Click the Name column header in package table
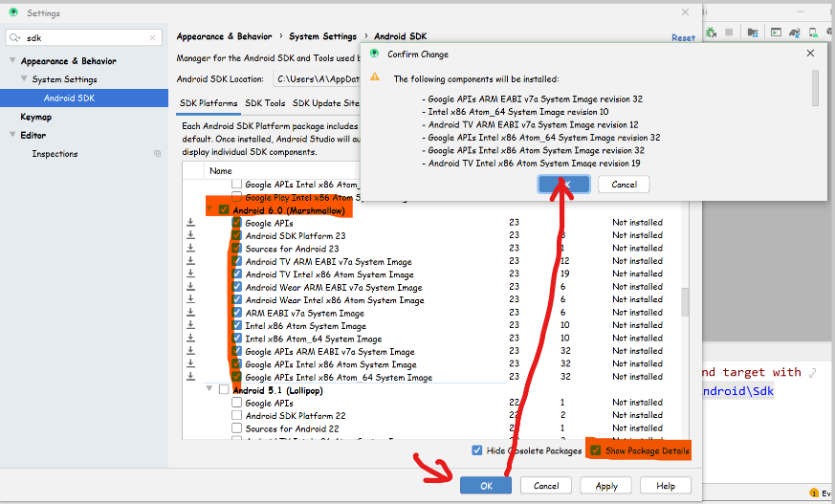This screenshot has width=835, height=504. (220, 171)
